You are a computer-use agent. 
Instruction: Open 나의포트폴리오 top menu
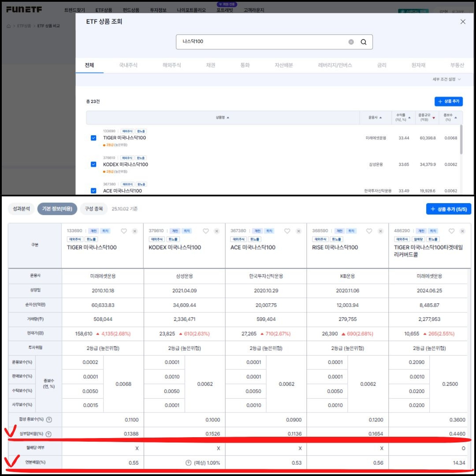pos(191,10)
